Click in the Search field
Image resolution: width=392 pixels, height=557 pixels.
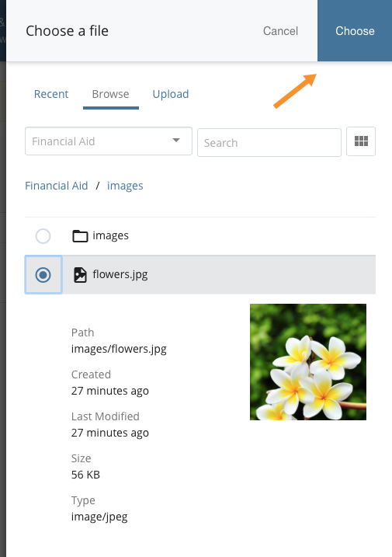point(269,143)
